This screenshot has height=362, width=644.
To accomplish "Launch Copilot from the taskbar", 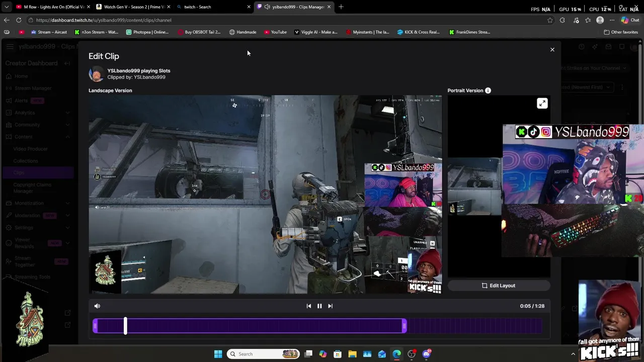I will point(323,354).
